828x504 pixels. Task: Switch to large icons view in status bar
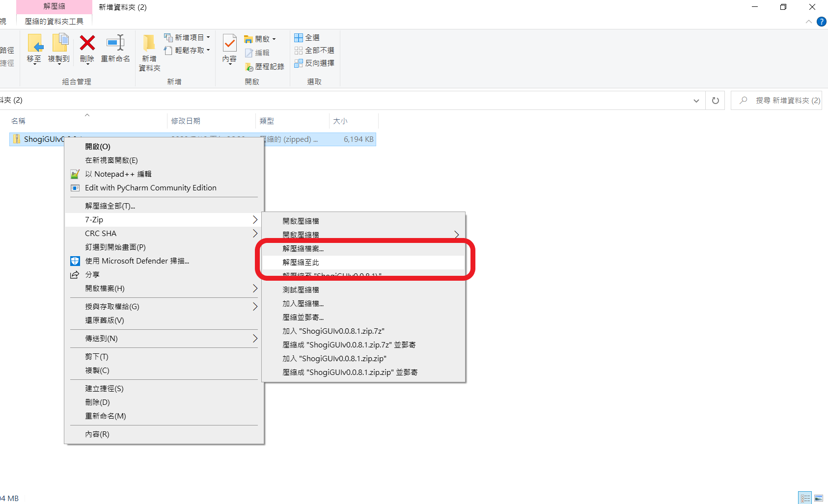[819, 498]
